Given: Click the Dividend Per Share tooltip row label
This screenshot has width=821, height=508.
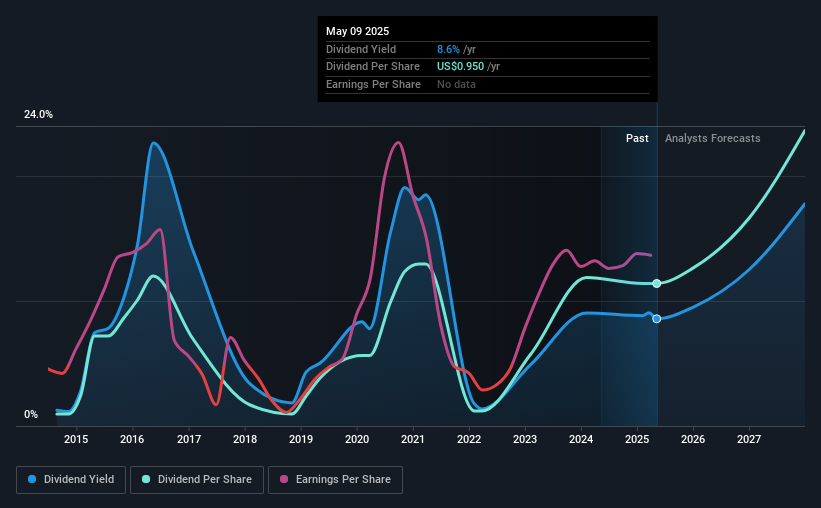Looking at the screenshot, I should tap(373, 67).
